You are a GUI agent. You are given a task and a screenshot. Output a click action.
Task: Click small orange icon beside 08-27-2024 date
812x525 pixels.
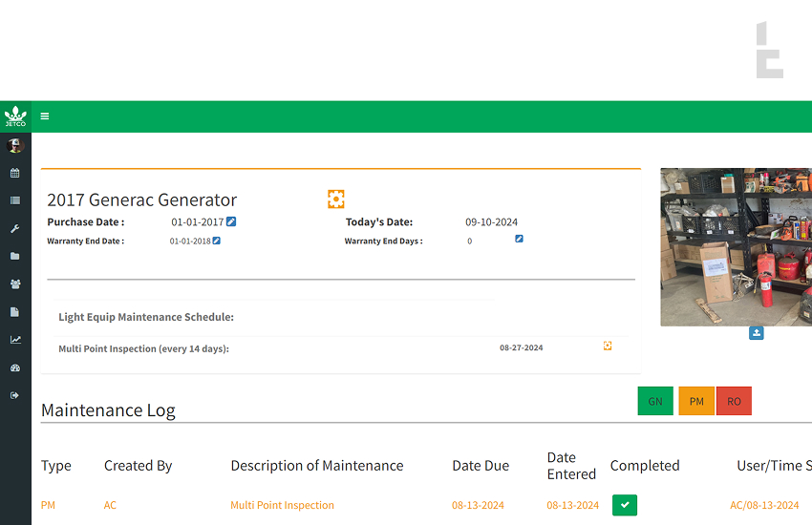tap(608, 346)
